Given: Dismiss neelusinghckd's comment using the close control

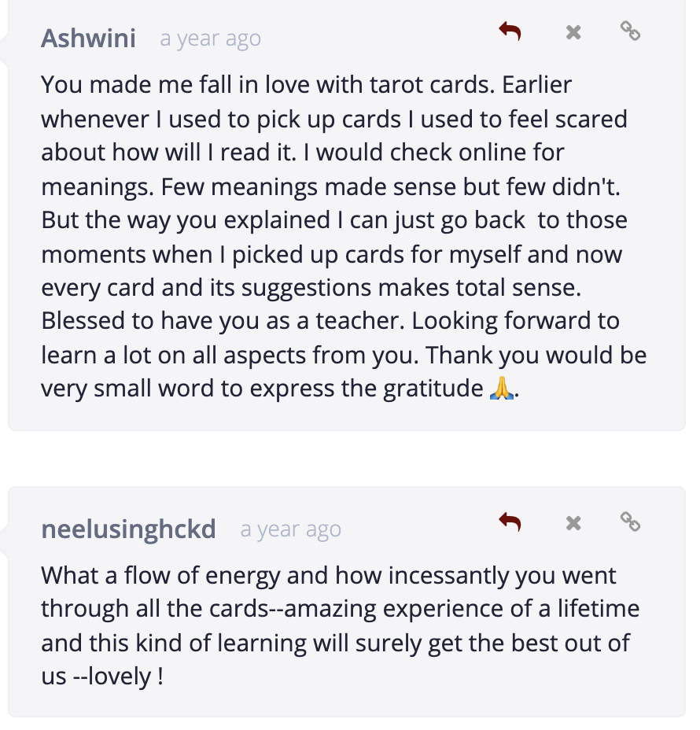Looking at the screenshot, I should [572, 522].
